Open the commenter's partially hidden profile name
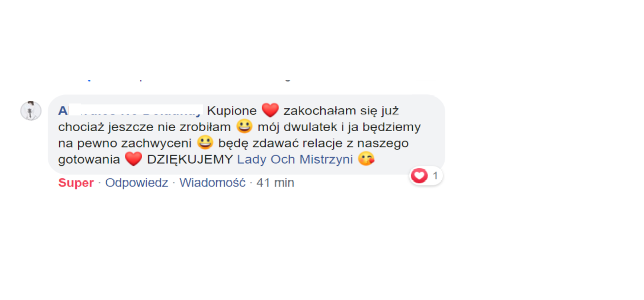Screen dimensions: 644x300 [x=130, y=111]
